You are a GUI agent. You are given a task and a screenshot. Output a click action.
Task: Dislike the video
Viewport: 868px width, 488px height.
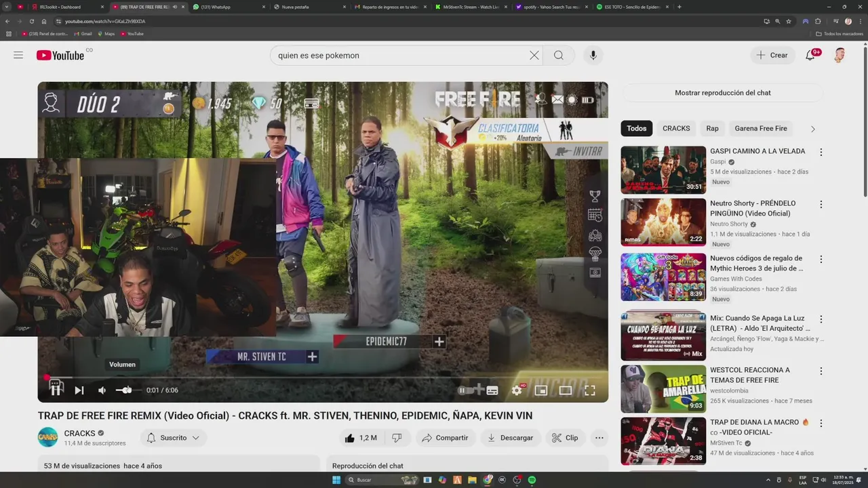[397, 438]
